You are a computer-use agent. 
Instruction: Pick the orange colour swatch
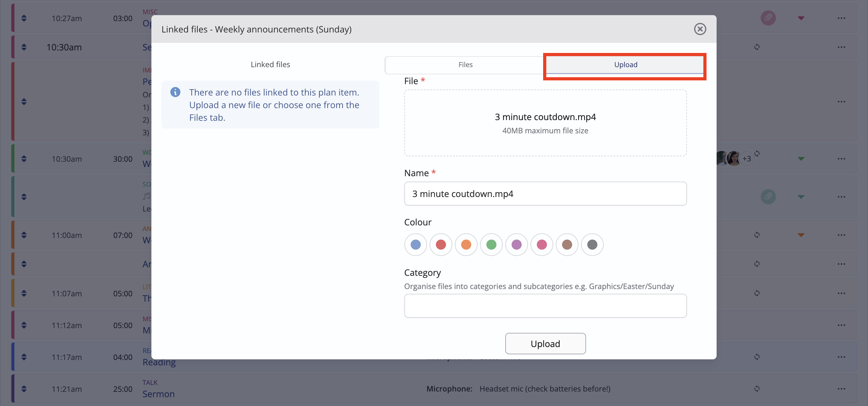coord(466,244)
